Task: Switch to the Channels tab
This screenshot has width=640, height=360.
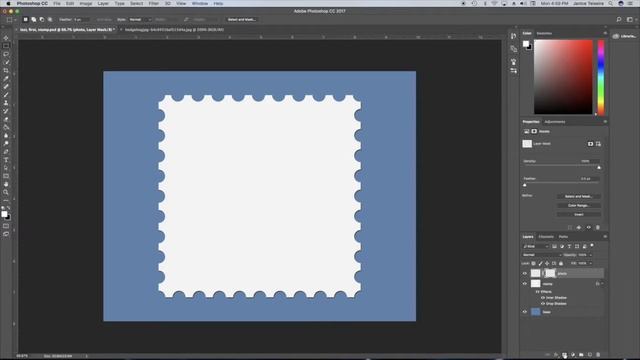Action: (x=546, y=237)
